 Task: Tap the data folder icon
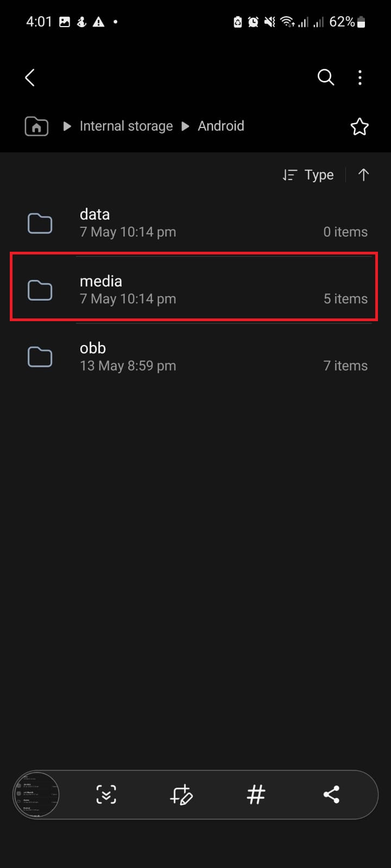[x=40, y=224]
